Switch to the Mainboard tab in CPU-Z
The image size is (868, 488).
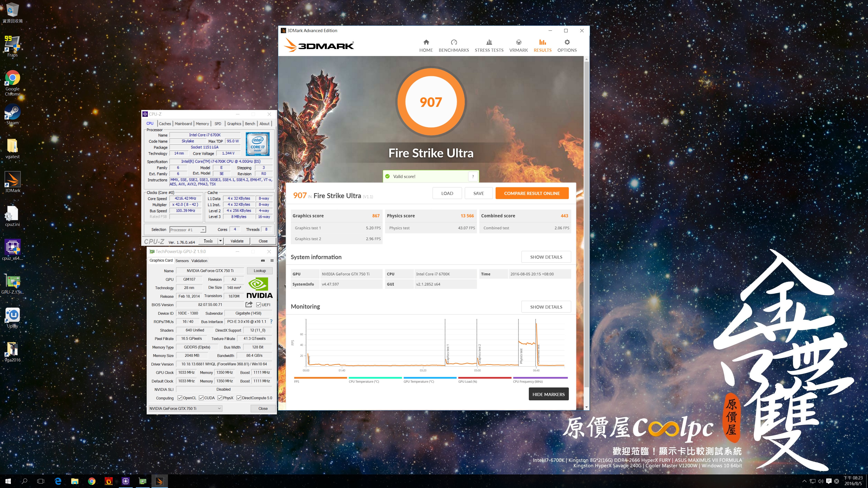(x=183, y=124)
